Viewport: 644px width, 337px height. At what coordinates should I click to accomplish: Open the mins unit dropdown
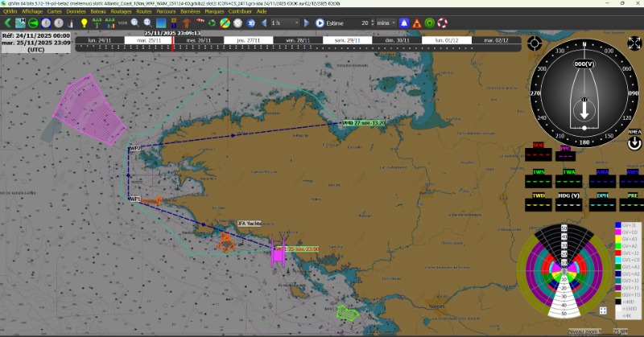(386, 23)
